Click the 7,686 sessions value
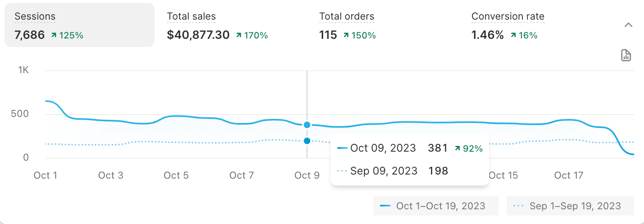Screen dimensions: 644x224 click(29, 35)
